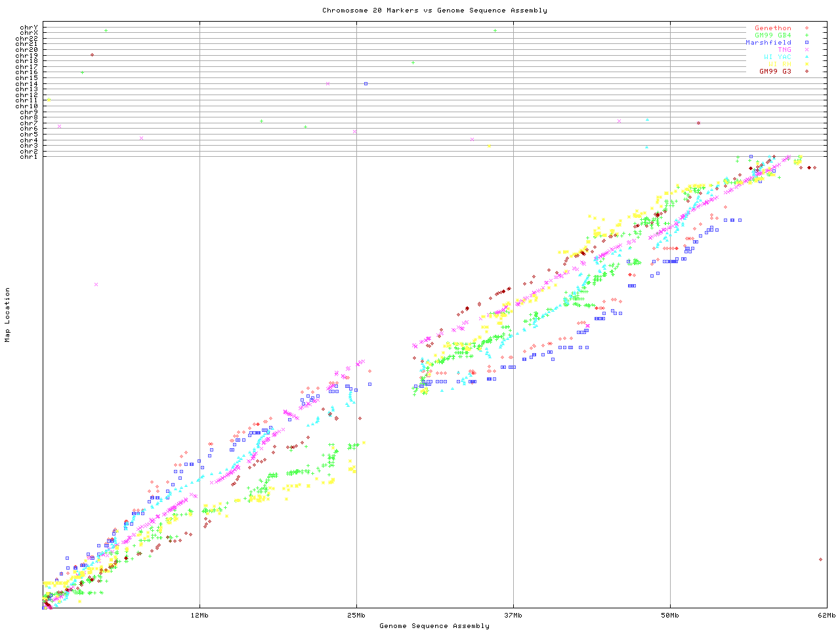Click the green plus marker for GM99 GB4
This screenshot has width=840, height=630.
coord(807,35)
